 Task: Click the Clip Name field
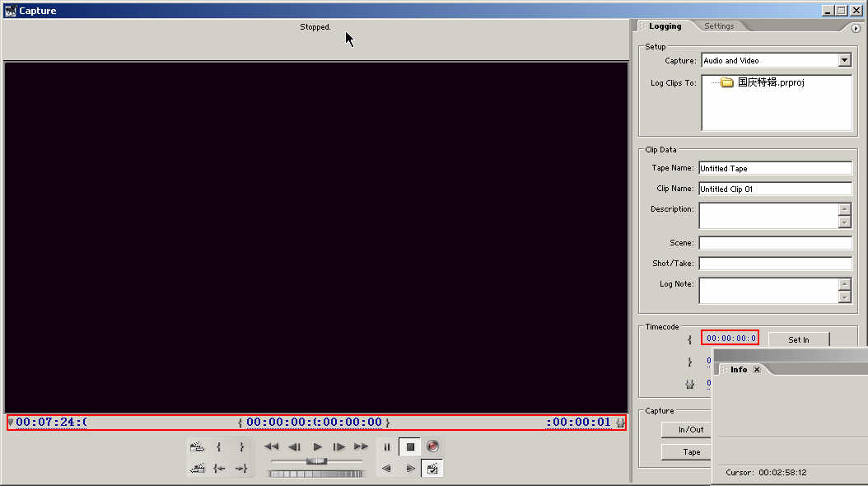click(775, 189)
